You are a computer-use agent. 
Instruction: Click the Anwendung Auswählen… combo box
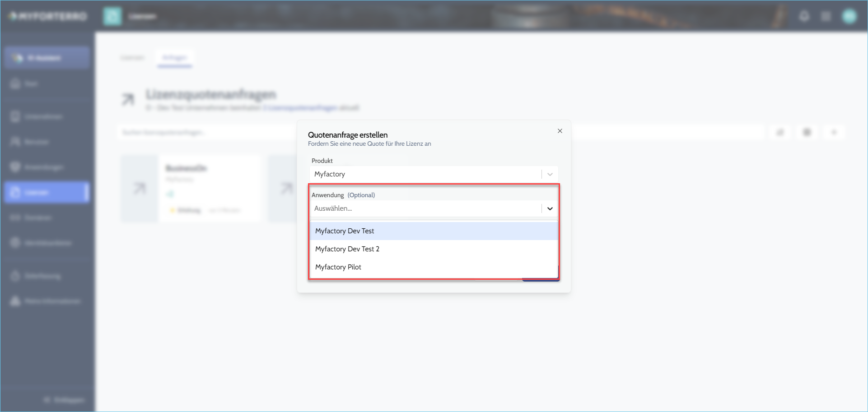(434, 208)
